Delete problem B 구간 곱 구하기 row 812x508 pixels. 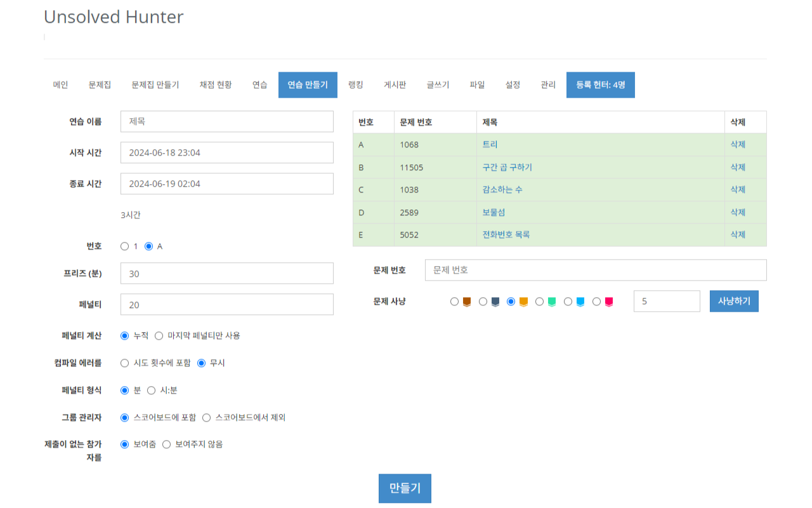(738, 167)
